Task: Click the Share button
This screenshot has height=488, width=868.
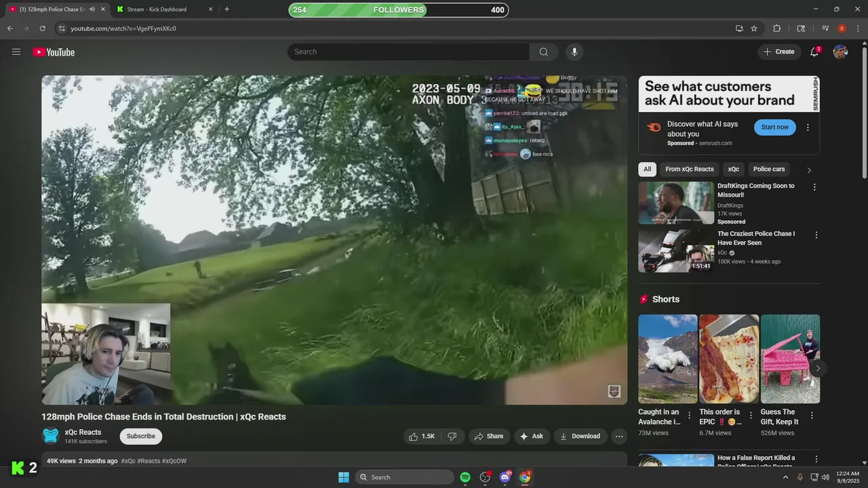Action: pos(488,436)
